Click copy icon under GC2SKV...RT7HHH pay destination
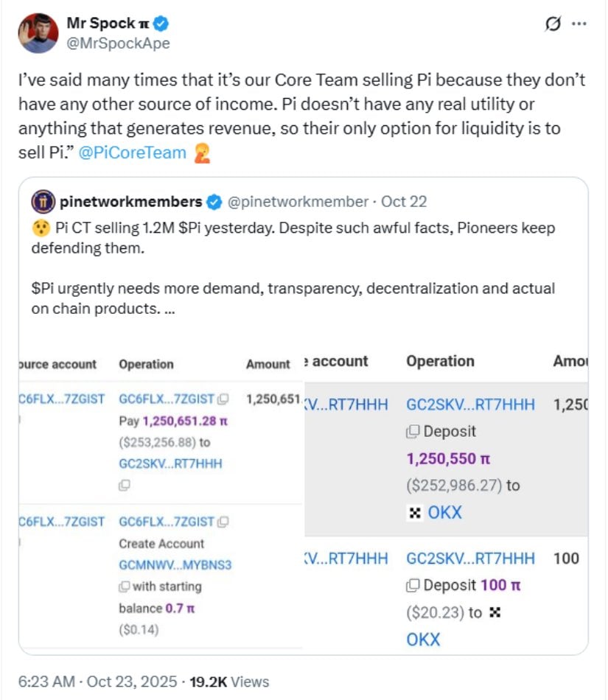 pos(125,485)
